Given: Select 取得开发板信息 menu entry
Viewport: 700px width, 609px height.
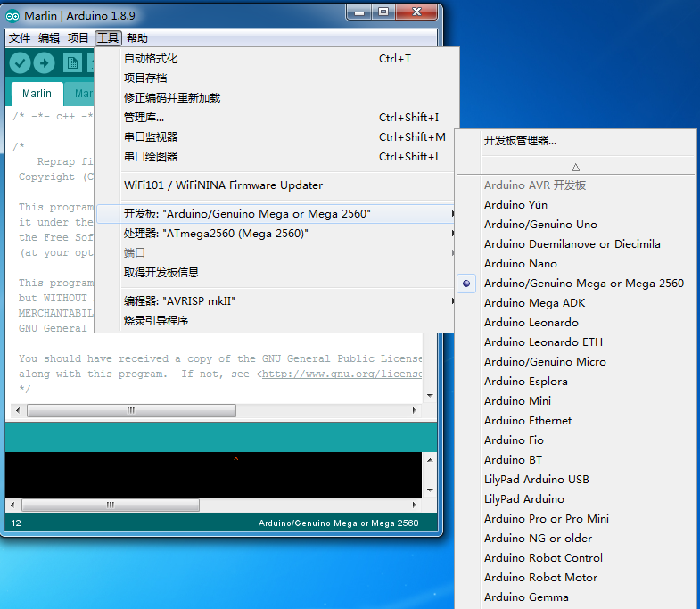Looking at the screenshot, I should (x=274, y=272).
